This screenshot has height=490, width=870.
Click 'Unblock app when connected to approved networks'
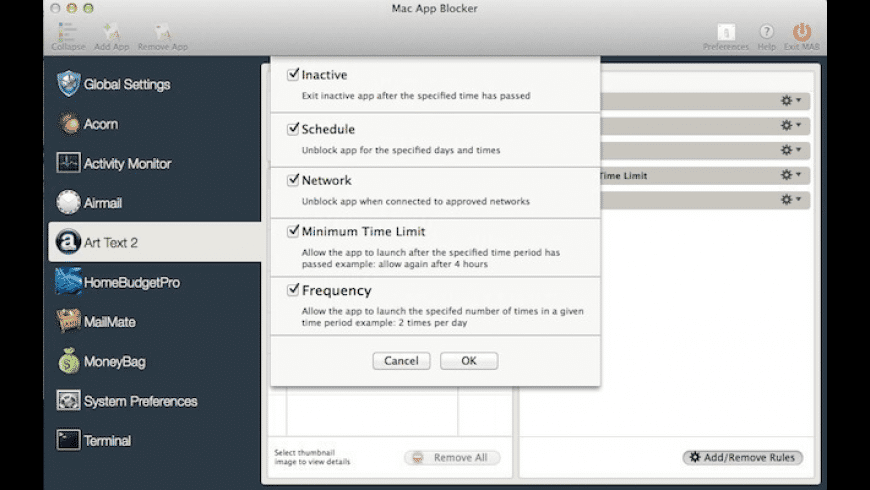(x=416, y=201)
